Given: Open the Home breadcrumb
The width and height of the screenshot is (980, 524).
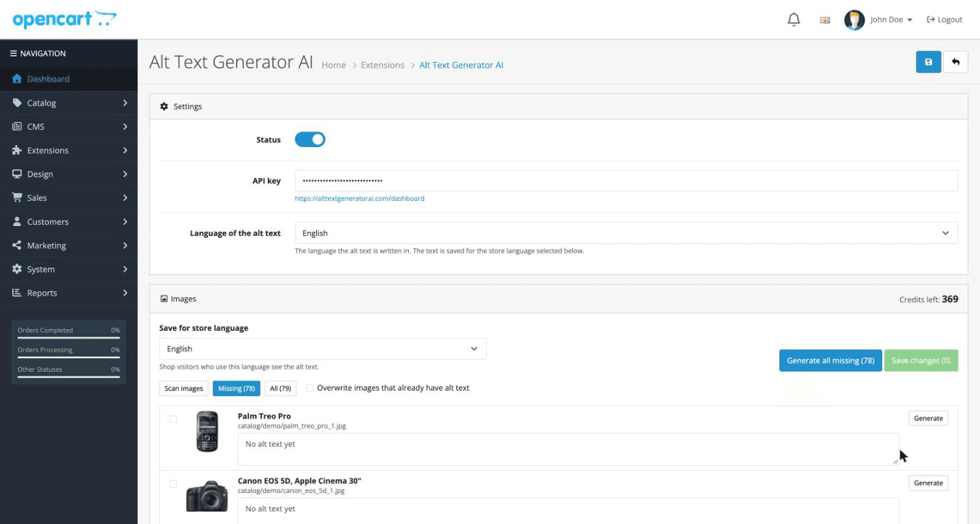Looking at the screenshot, I should click(x=334, y=65).
